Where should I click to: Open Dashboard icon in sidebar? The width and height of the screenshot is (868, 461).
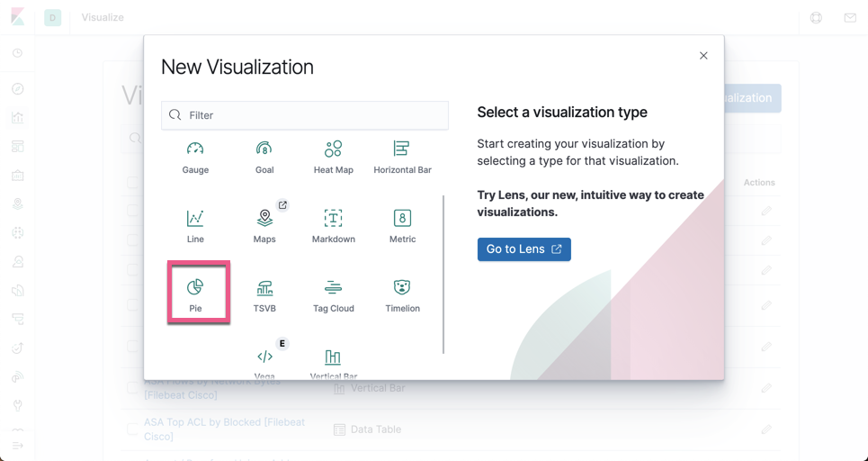point(18,146)
